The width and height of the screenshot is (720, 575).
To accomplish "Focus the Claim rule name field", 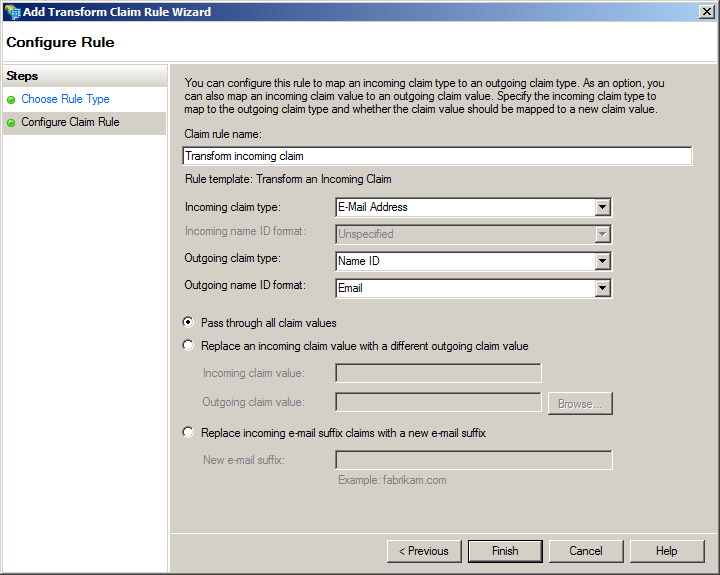I will pyautogui.click(x=437, y=156).
